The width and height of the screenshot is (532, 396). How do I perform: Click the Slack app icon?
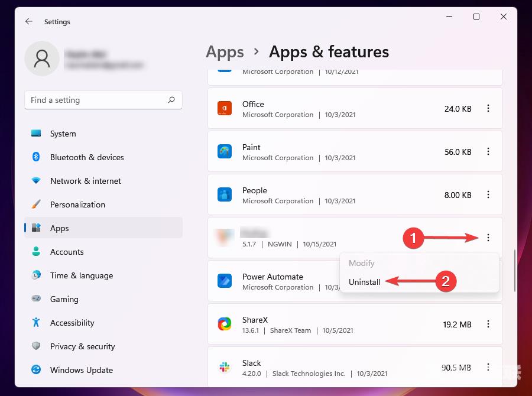pyautogui.click(x=225, y=367)
